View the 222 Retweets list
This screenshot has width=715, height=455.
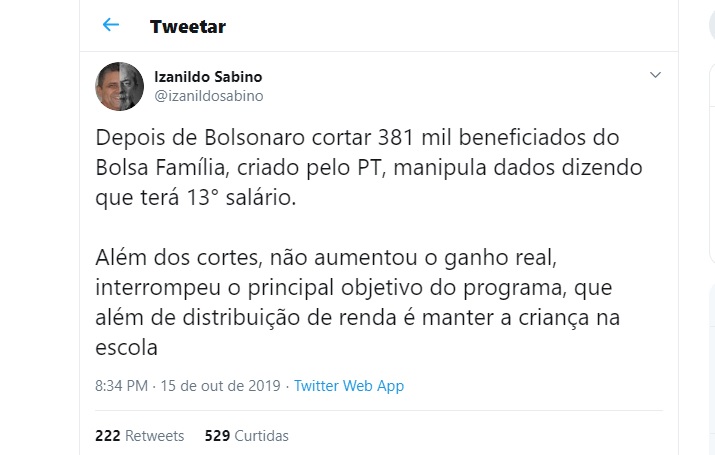pos(139,436)
